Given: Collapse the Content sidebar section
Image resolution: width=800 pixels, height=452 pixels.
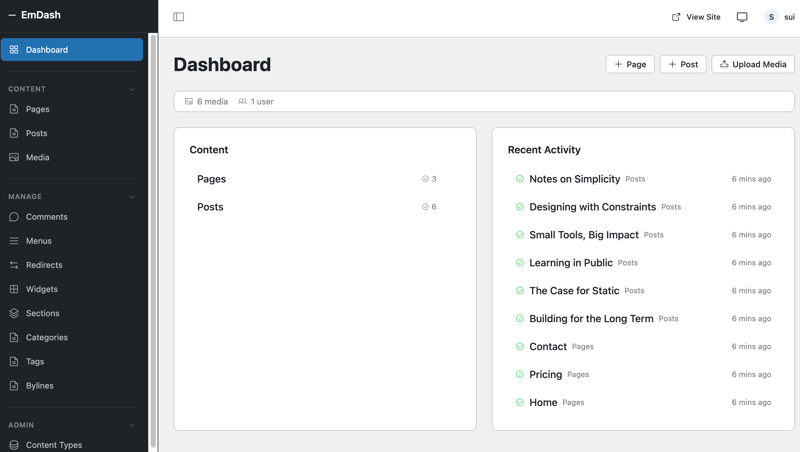Looking at the screenshot, I should pyautogui.click(x=131, y=89).
